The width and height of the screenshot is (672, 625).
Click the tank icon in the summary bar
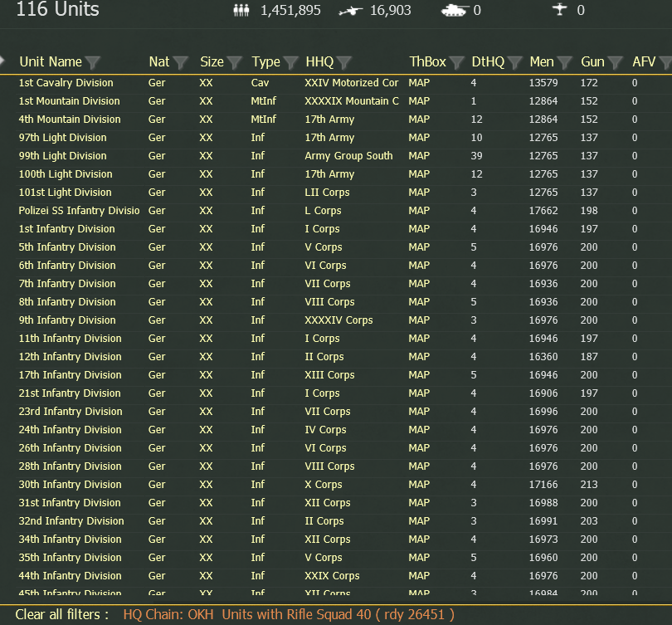[x=454, y=11]
